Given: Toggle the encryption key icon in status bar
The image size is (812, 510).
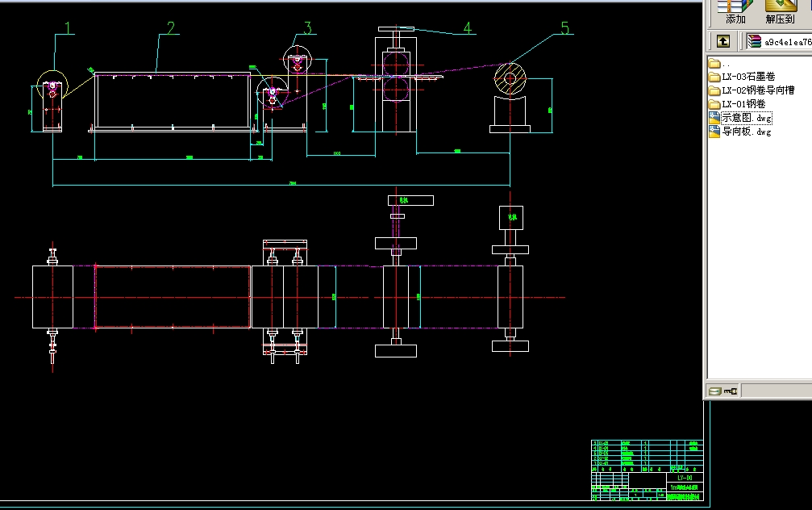Looking at the screenshot, I should coord(730,391).
